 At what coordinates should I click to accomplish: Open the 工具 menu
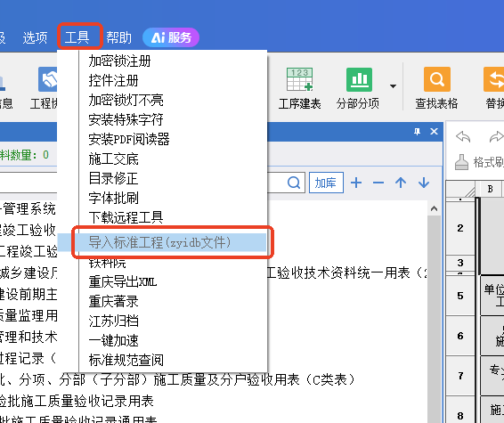tap(77, 37)
